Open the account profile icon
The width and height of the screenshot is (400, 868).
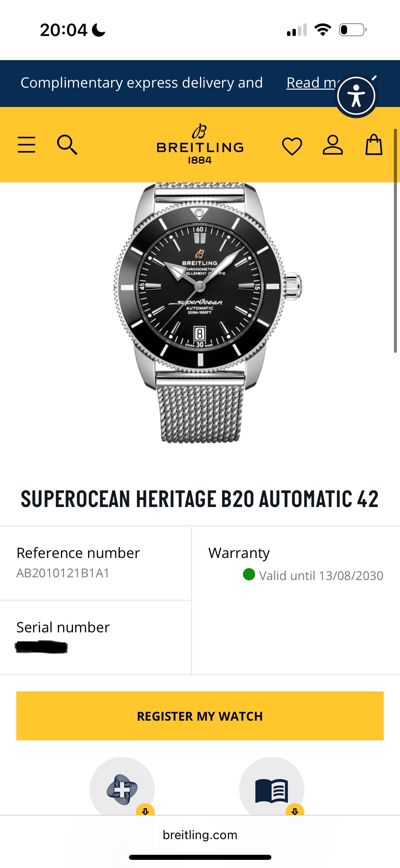pyautogui.click(x=332, y=145)
